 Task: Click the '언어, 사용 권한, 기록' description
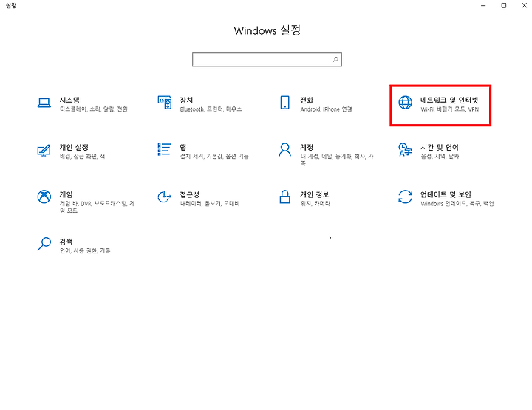(x=85, y=250)
